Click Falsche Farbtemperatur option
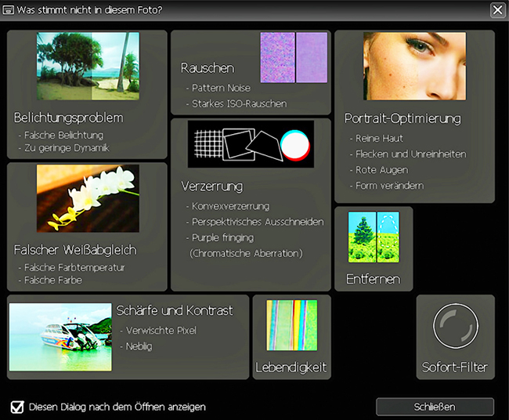This screenshot has height=420, width=509. click(x=74, y=267)
